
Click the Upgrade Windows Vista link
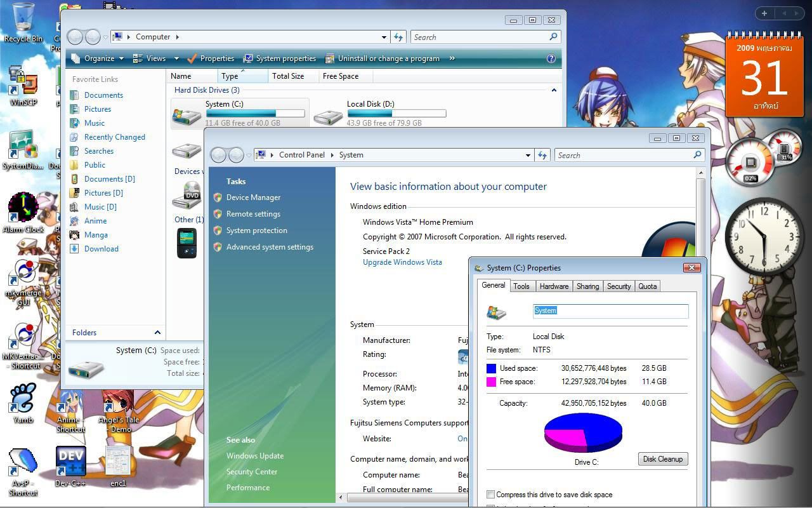402,262
